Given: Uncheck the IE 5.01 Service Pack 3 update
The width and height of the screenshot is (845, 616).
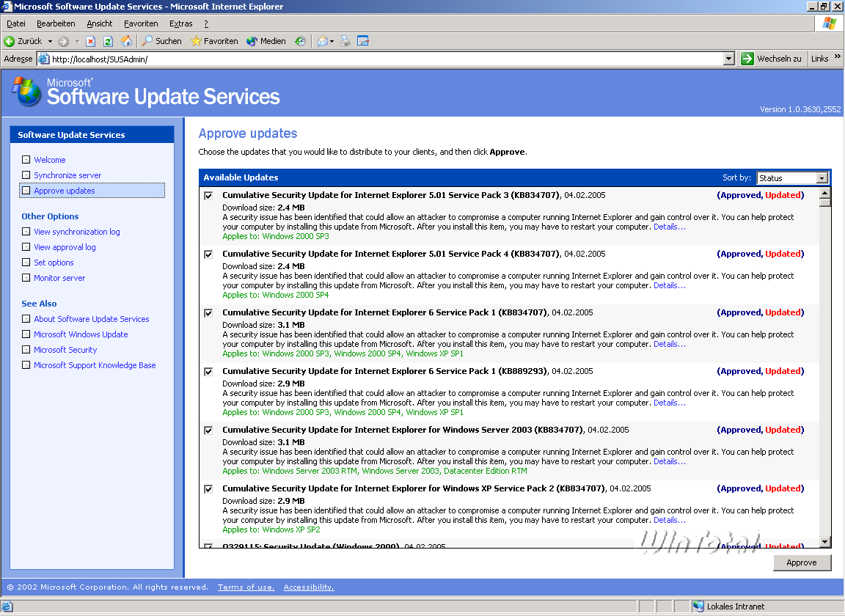Looking at the screenshot, I should [208, 196].
